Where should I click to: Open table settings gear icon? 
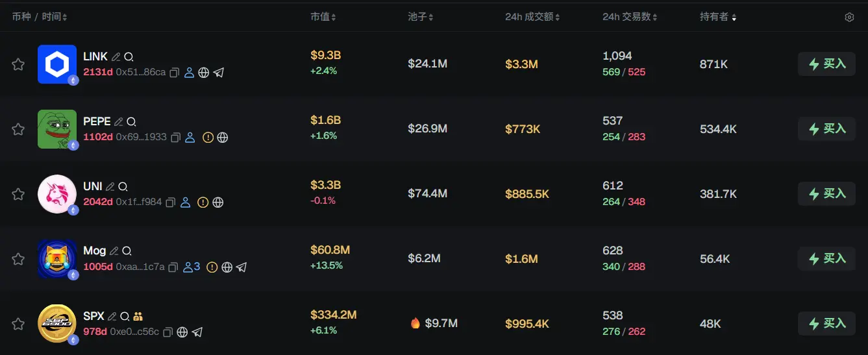pyautogui.click(x=849, y=18)
